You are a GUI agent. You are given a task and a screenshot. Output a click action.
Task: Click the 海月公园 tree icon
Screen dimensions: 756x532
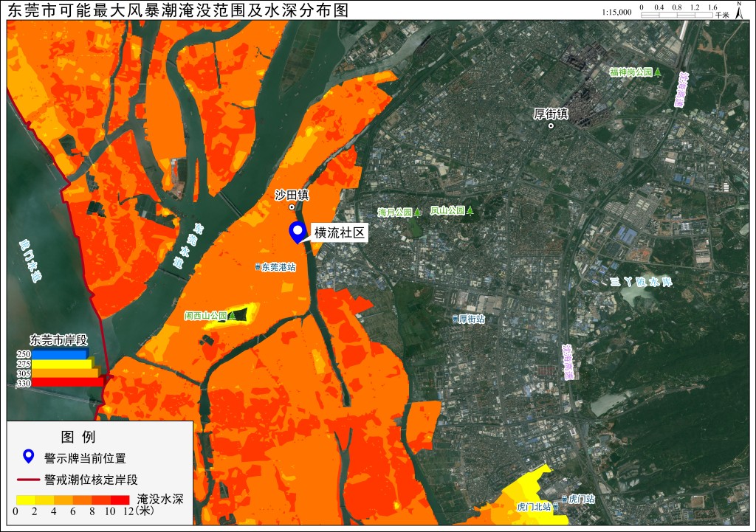[x=417, y=212]
